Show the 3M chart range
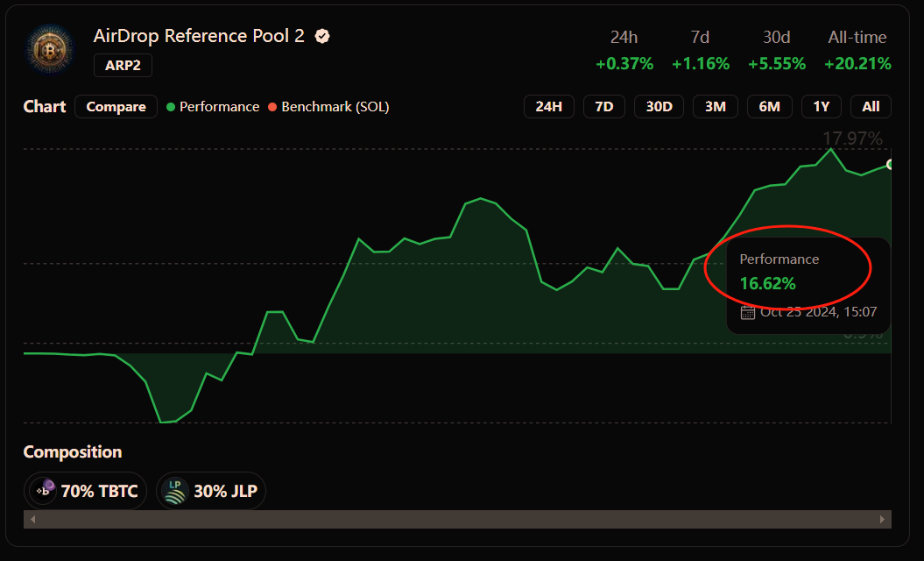 coord(716,107)
